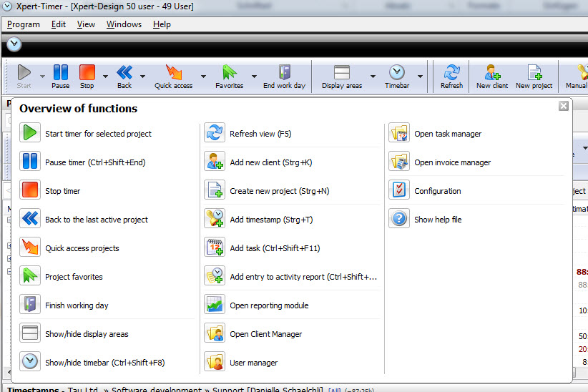588x392 pixels.
Task: Expand the Timebar dropdown arrow
Action: coord(420,76)
